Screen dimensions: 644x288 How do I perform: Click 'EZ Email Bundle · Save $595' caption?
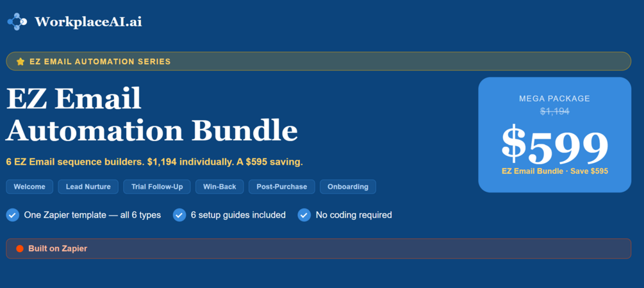pyautogui.click(x=554, y=171)
